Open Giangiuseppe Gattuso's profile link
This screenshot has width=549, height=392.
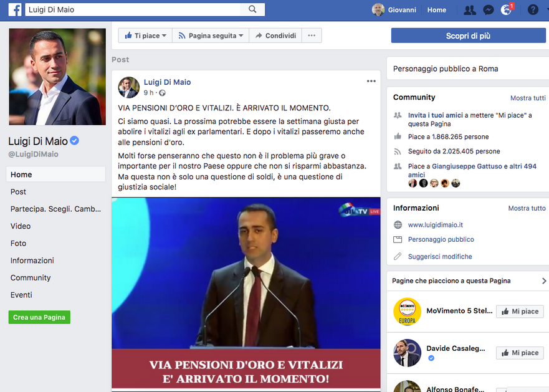467,166
